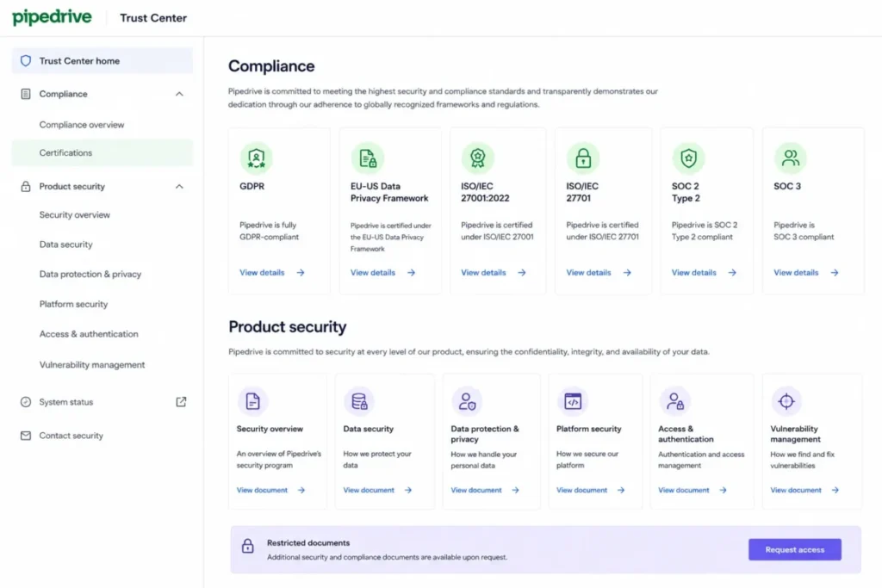
Task: View document for Access & authentication card
Action: click(684, 490)
